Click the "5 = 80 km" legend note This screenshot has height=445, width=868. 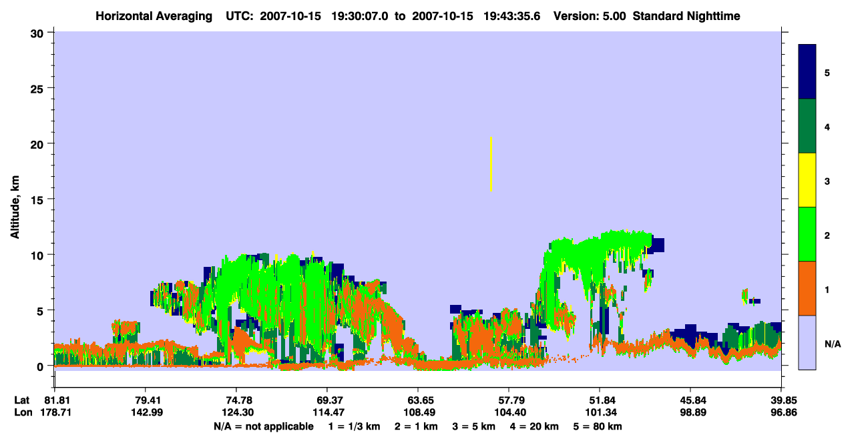597,426
